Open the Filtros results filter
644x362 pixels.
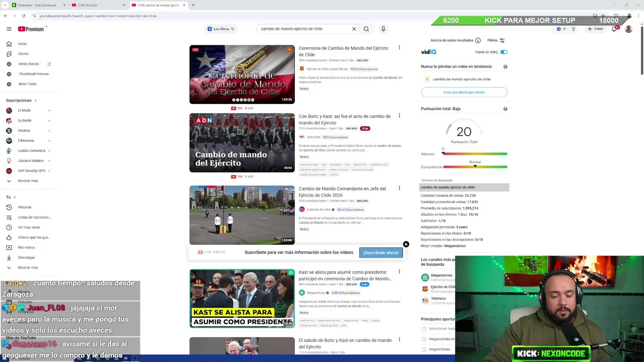496,40
